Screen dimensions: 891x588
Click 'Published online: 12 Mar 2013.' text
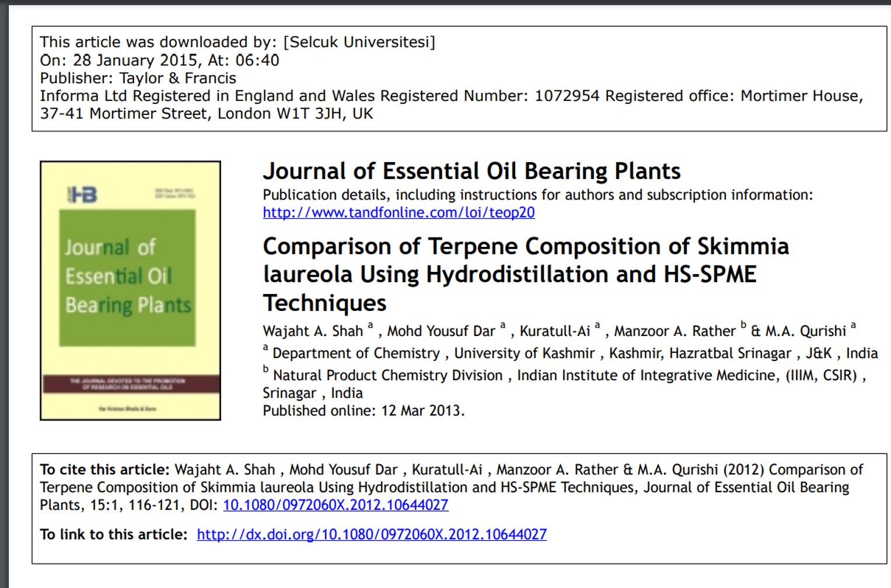click(364, 411)
